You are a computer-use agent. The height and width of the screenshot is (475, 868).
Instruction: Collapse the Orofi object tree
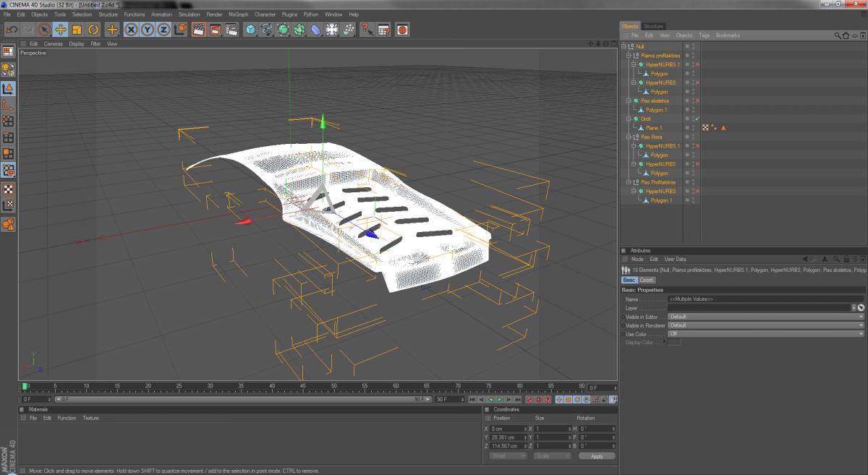coord(629,119)
